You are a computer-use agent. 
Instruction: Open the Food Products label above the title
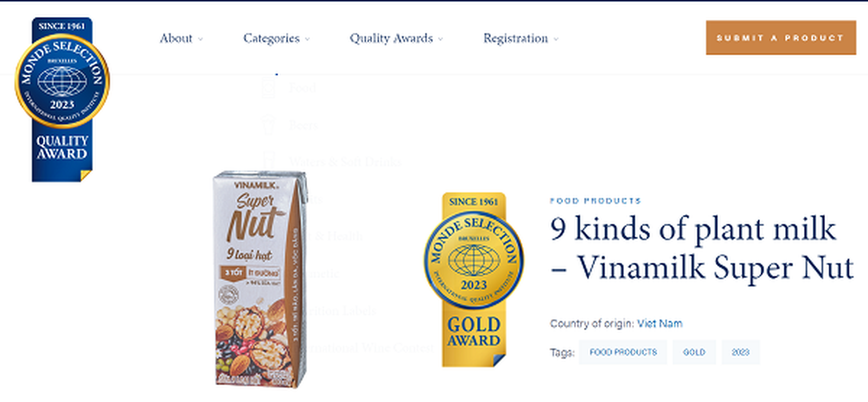(595, 201)
